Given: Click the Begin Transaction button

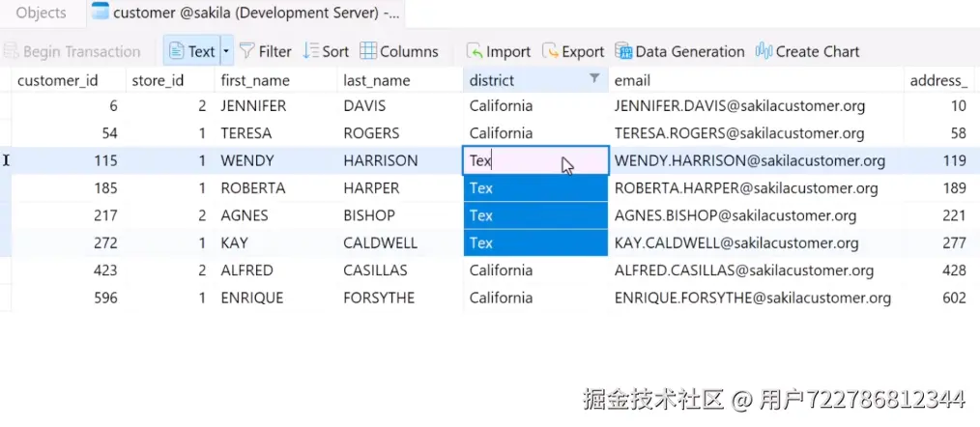Looking at the screenshot, I should (72, 51).
